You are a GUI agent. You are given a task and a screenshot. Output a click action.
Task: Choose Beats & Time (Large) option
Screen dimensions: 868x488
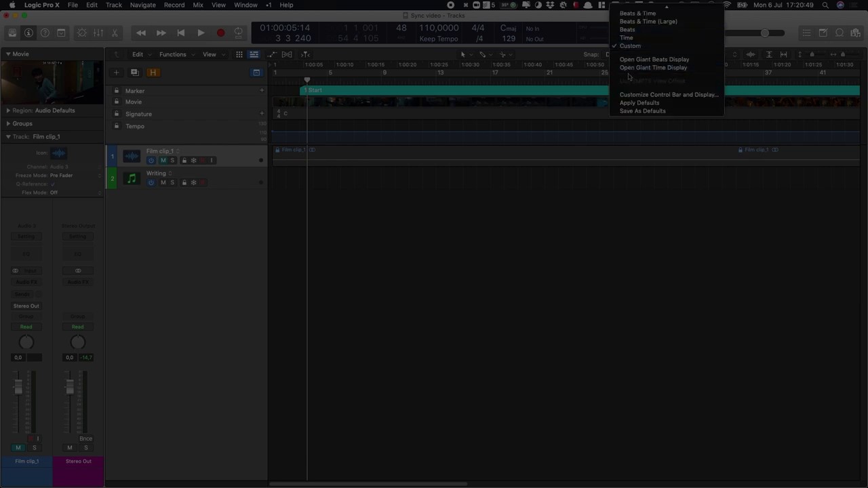pos(648,22)
